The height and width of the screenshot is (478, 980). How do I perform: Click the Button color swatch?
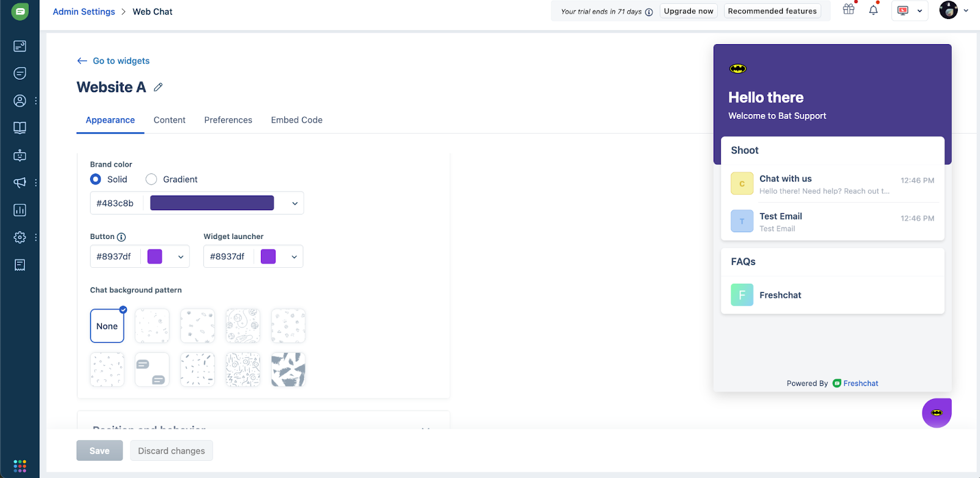click(155, 256)
